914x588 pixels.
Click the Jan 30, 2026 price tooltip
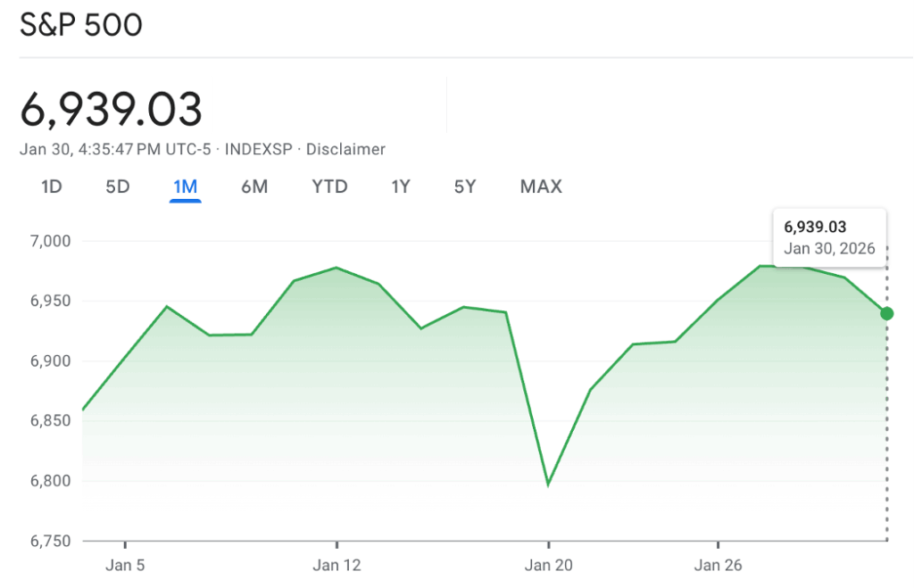[829, 237]
